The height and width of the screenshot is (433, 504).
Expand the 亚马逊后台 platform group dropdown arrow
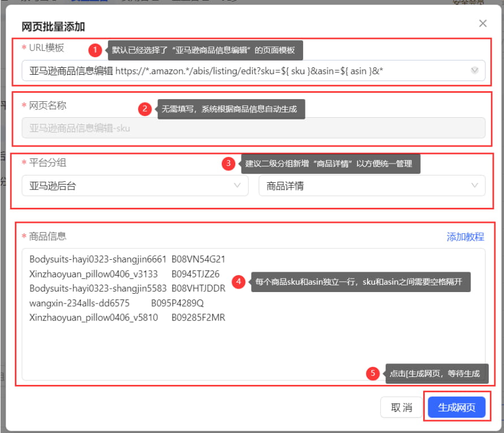coord(237,185)
